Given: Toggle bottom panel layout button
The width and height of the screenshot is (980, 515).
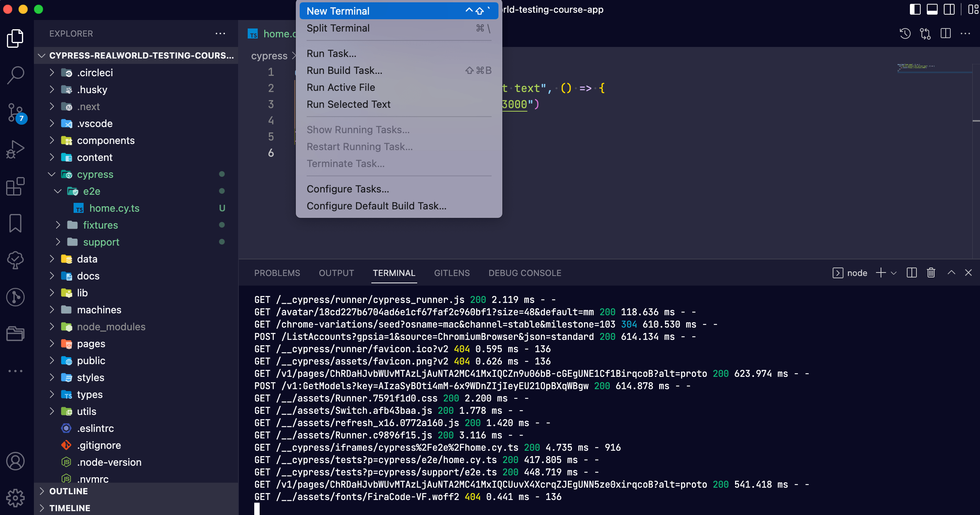Looking at the screenshot, I should [932, 9].
